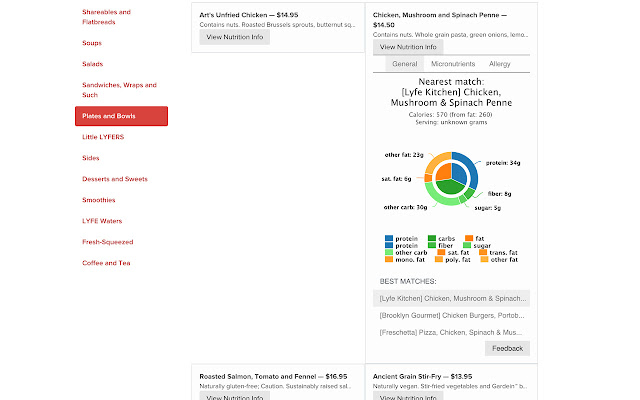The image size is (640, 400).
Task: Open Sandwiches, Wraps and Such category
Action: click(x=119, y=90)
